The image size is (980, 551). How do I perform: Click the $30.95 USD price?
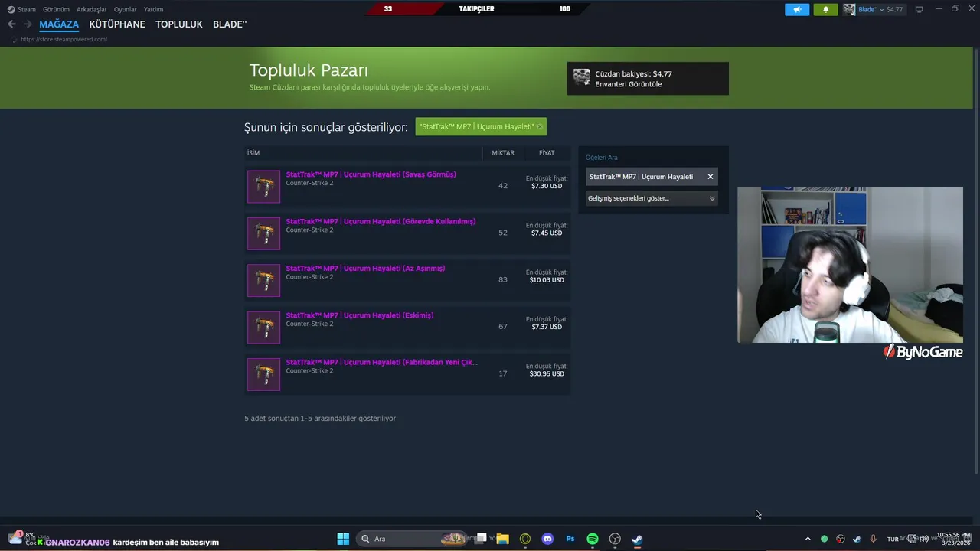click(x=547, y=373)
